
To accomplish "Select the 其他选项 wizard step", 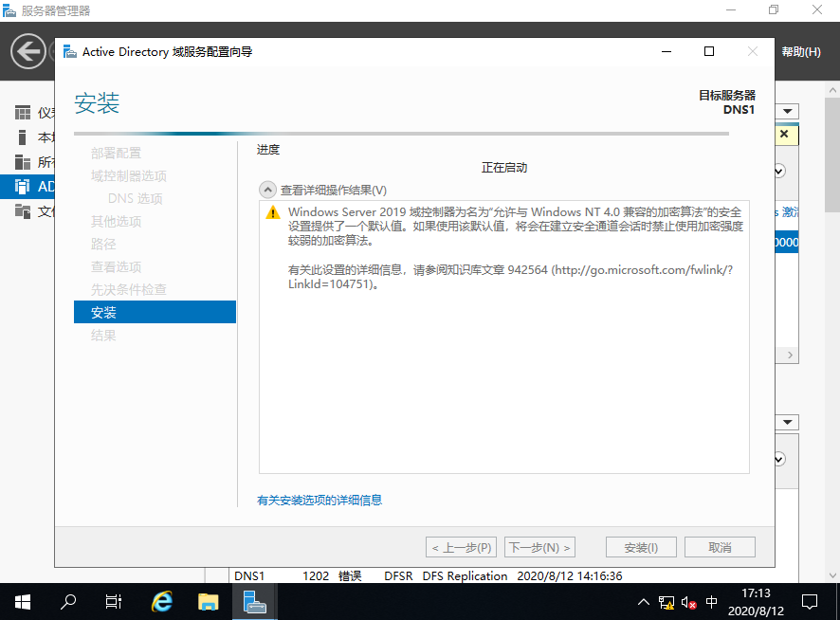I will point(116,221).
